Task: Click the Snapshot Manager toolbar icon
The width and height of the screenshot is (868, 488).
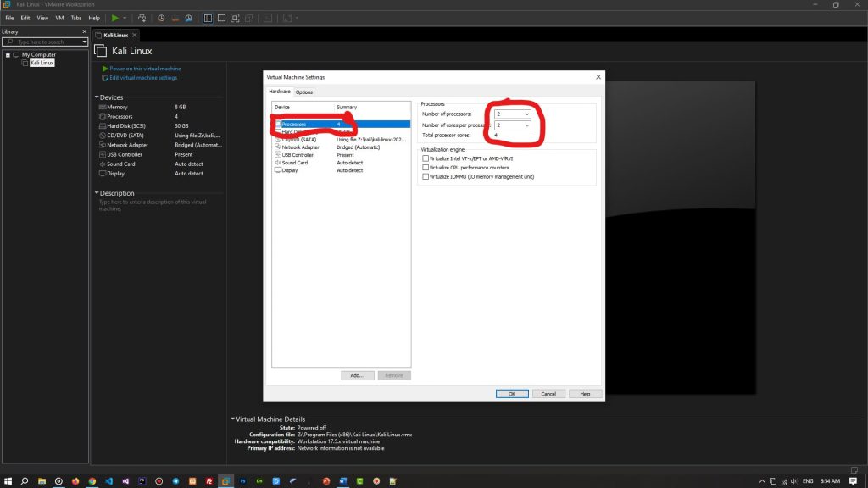Action: [x=190, y=17]
